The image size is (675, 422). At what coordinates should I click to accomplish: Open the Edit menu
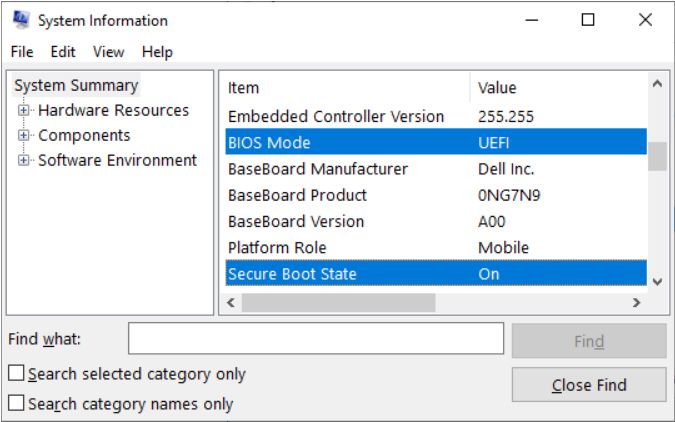63,52
